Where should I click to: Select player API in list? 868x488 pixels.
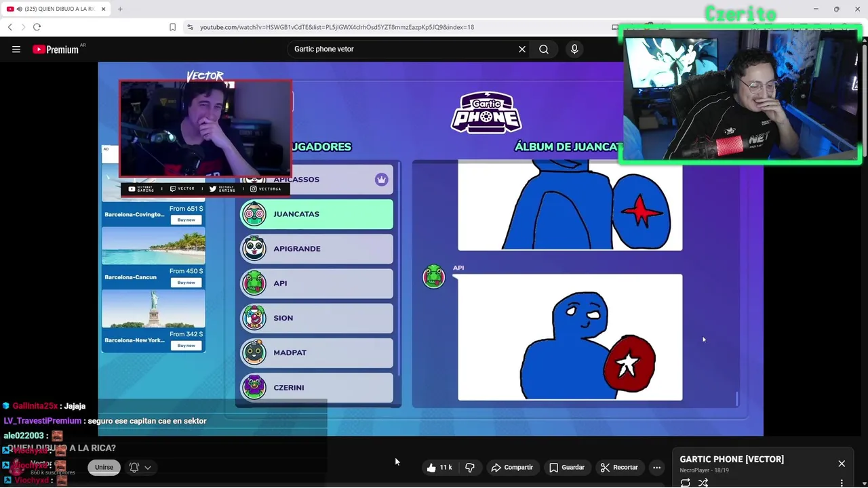tap(317, 283)
